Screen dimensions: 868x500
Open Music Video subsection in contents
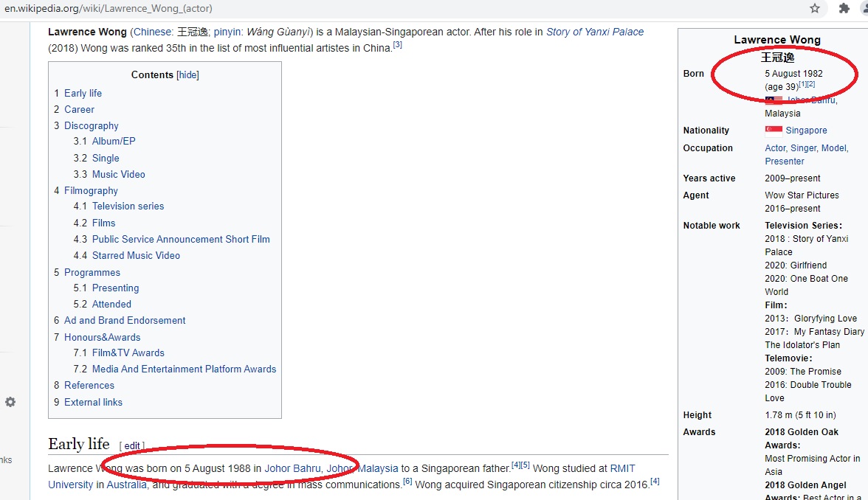point(118,174)
